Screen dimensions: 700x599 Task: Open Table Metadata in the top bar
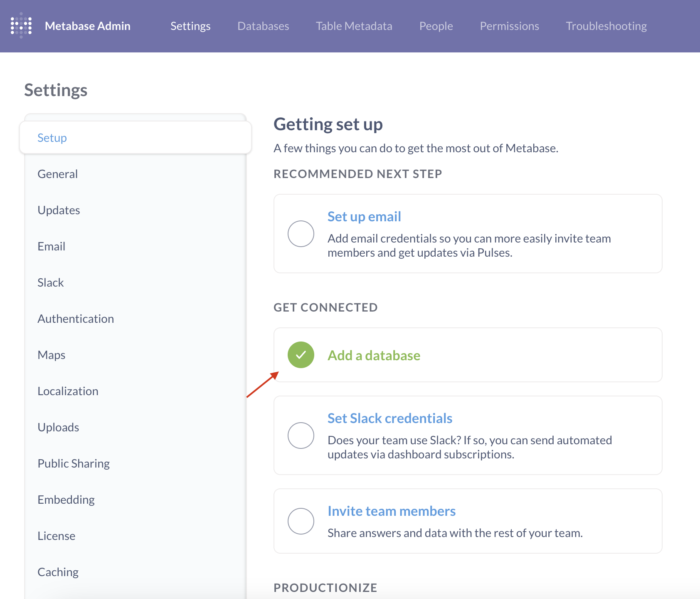(354, 26)
